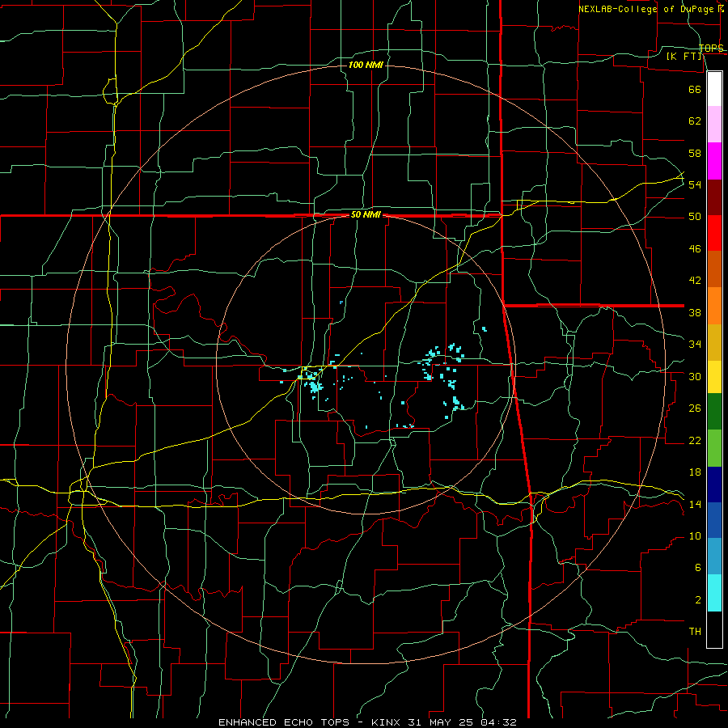The height and width of the screenshot is (728, 728).
Task: Click legend value 46
Action: tap(695, 249)
